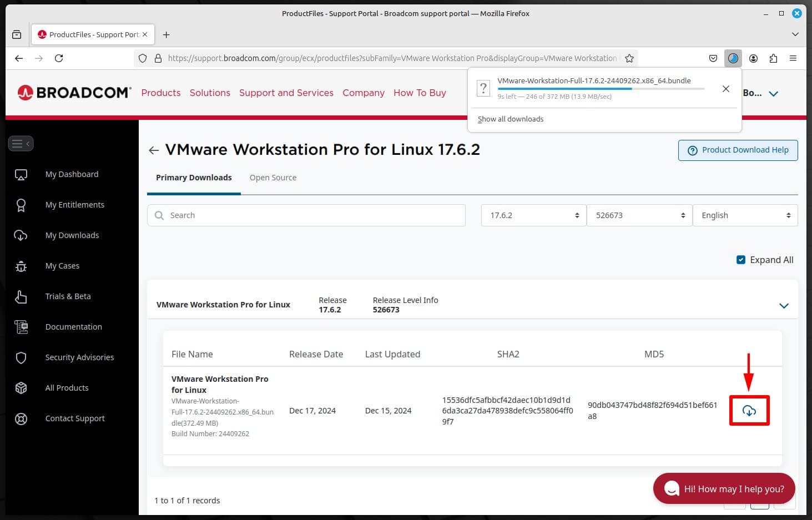Open the All Products cube icon

(x=21, y=387)
